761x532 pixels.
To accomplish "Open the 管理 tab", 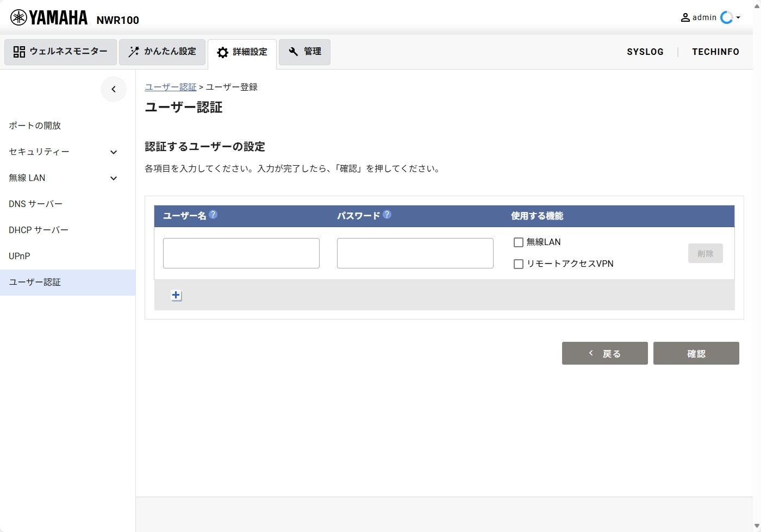I will (x=304, y=52).
